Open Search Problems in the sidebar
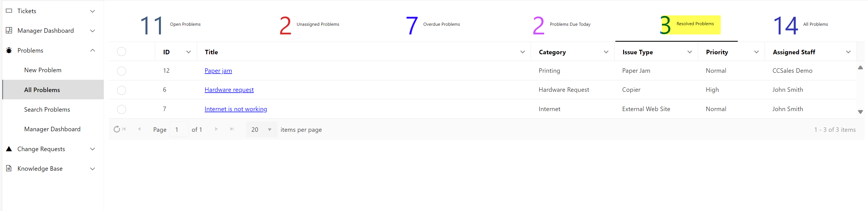868x211 pixels. (x=47, y=109)
